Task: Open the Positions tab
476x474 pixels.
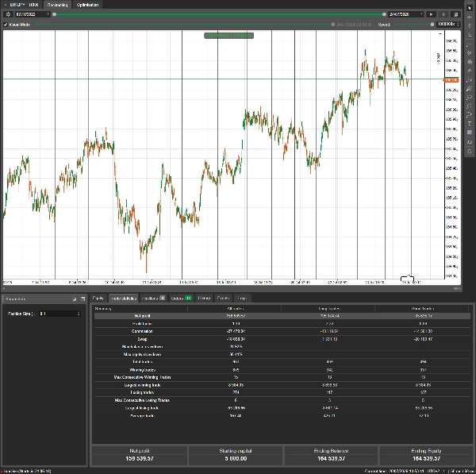Action: click(x=153, y=298)
